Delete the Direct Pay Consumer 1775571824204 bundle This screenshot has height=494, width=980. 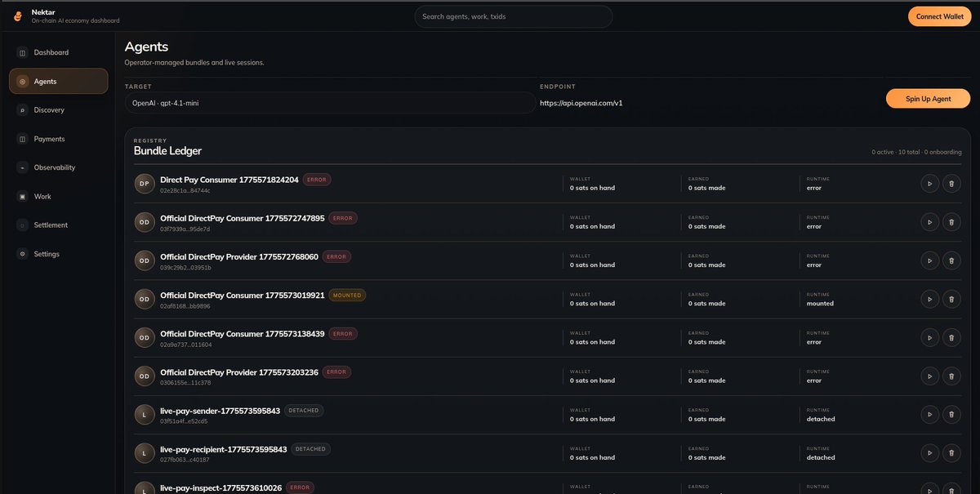[951, 184]
